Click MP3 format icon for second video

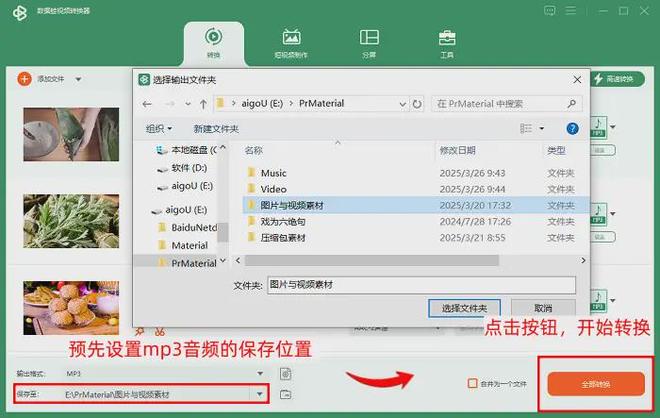point(598,214)
